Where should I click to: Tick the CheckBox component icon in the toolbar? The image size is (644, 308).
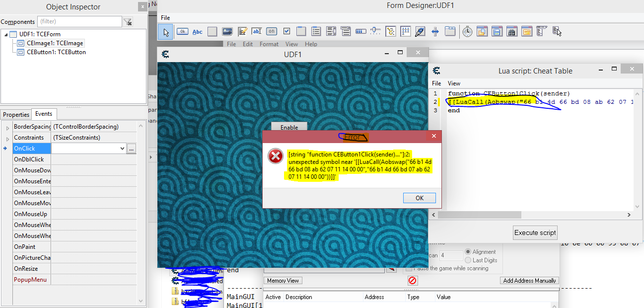click(x=286, y=32)
